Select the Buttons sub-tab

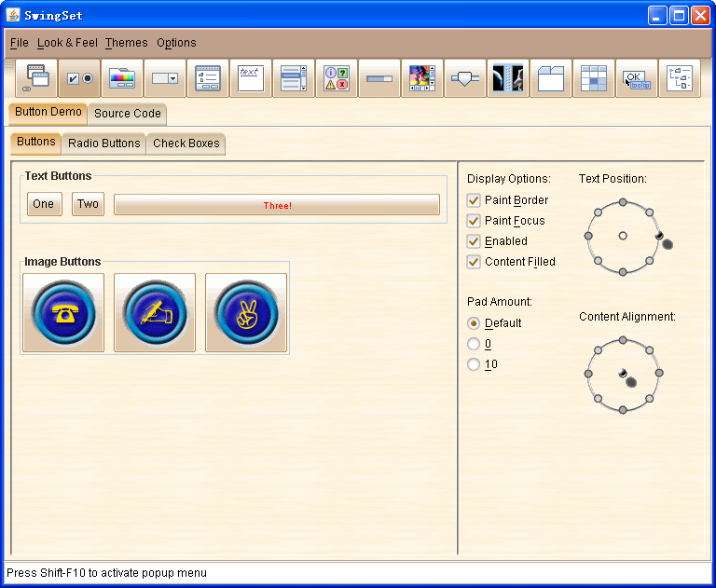coord(36,142)
